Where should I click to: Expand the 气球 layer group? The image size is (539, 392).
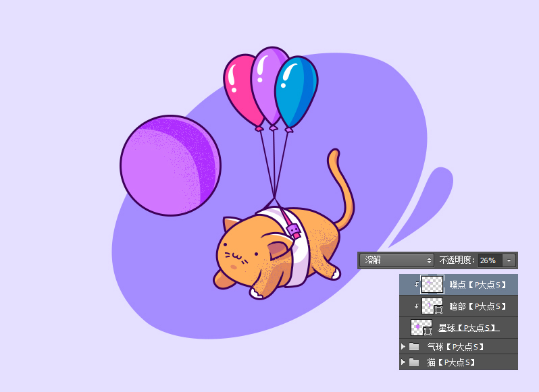403,347
